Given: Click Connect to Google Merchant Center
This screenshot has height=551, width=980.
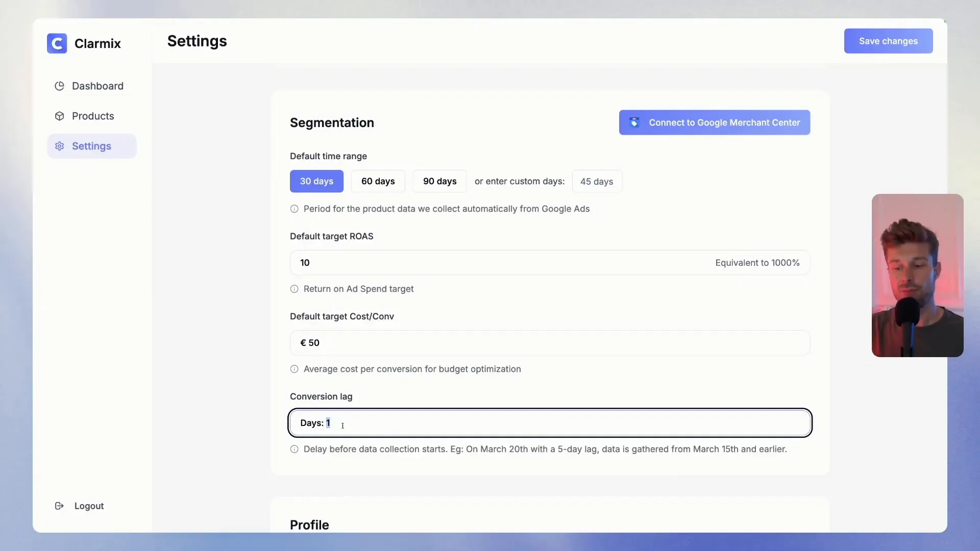Looking at the screenshot, I should 715,122.
